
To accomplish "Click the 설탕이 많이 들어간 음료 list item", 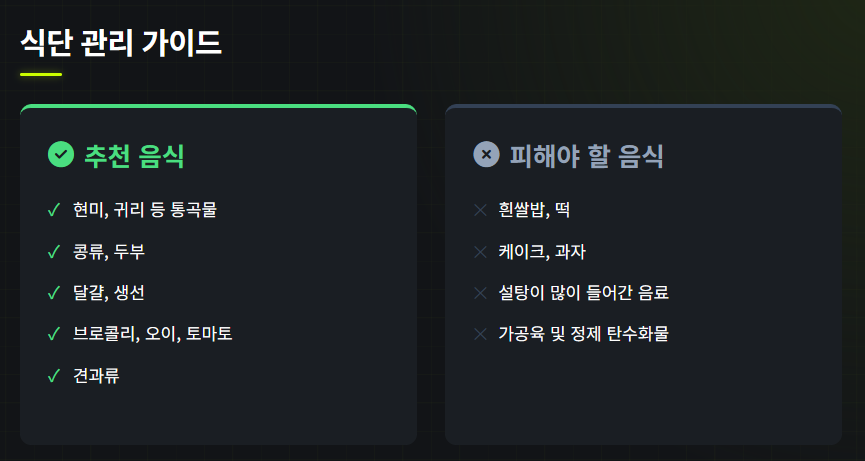I will (x=584, y=293).
